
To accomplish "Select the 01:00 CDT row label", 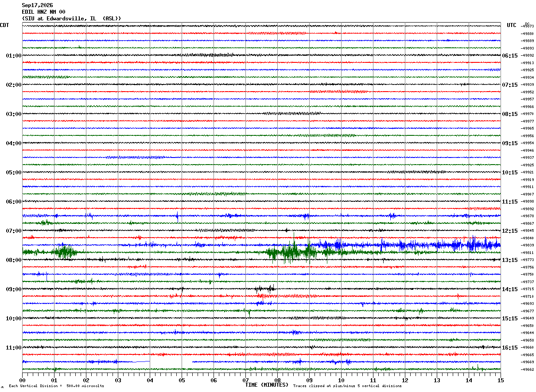I will click(x=14, y=56).
